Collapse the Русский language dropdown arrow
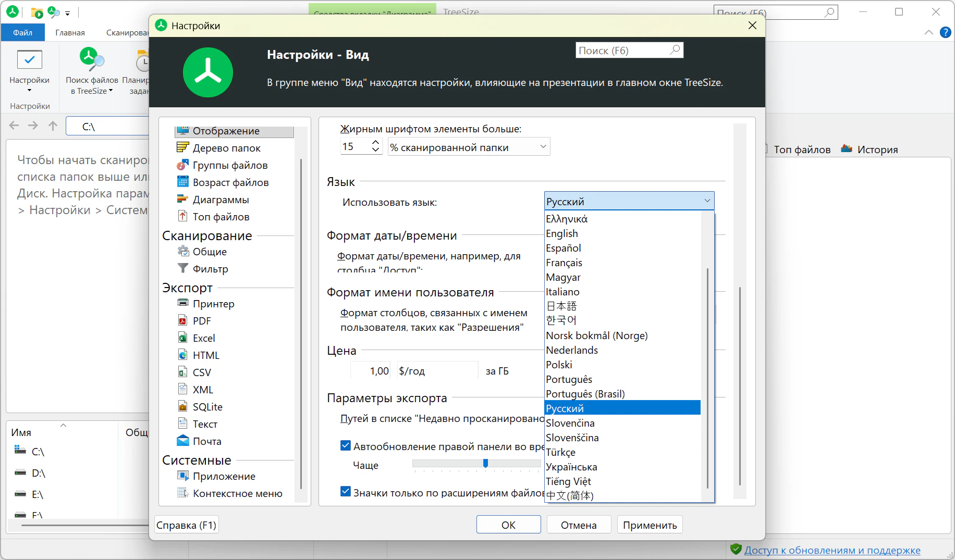 tap(707, 201)
